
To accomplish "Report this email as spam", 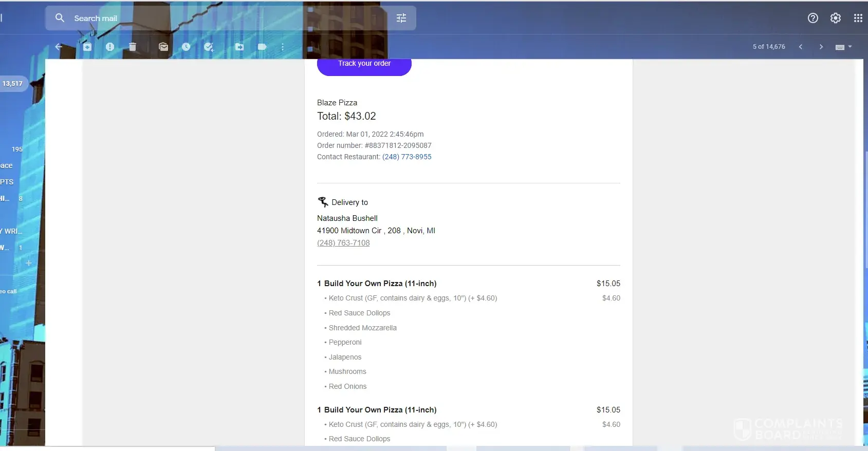I will (x=110, y=47).
